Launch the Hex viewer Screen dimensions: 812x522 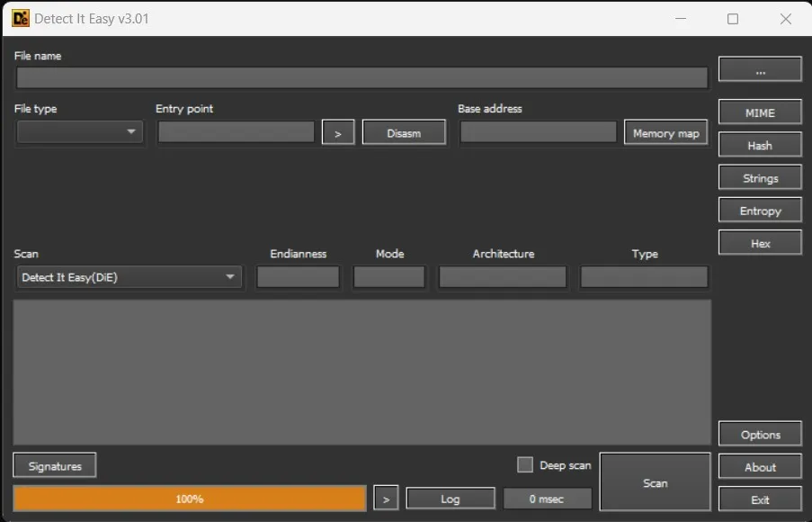click(x=760, y=243)
